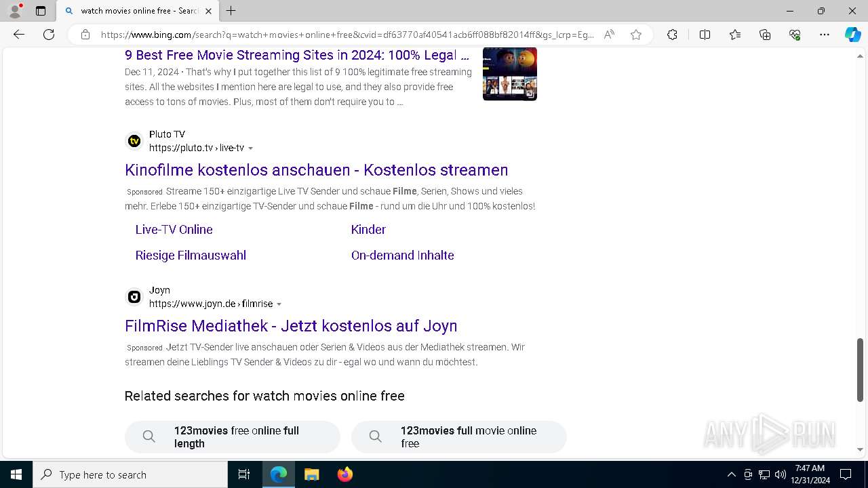Click the page vertical scrollbar thumb

861,370
